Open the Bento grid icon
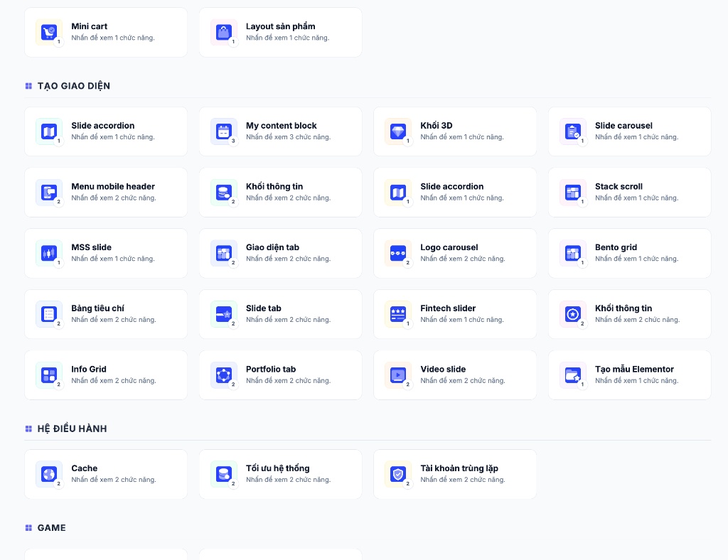This screenshot has height=560, width=728. click(x=572, y=253)
